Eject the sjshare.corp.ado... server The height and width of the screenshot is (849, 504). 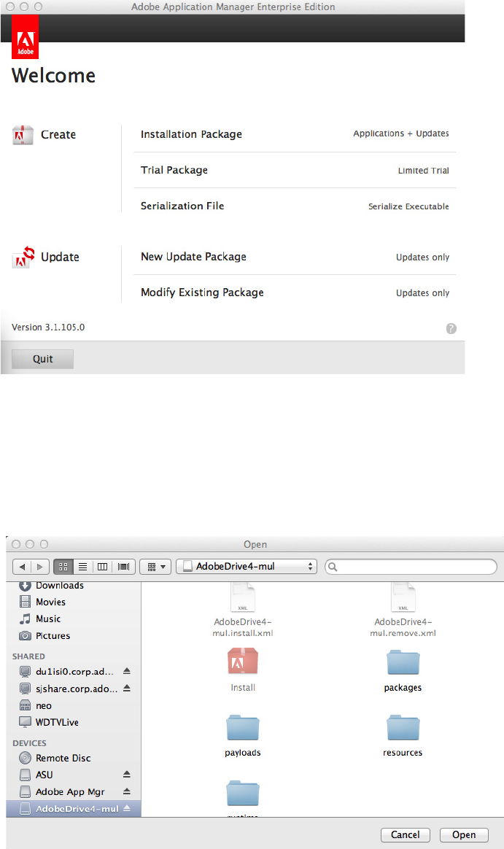(127, 689)
